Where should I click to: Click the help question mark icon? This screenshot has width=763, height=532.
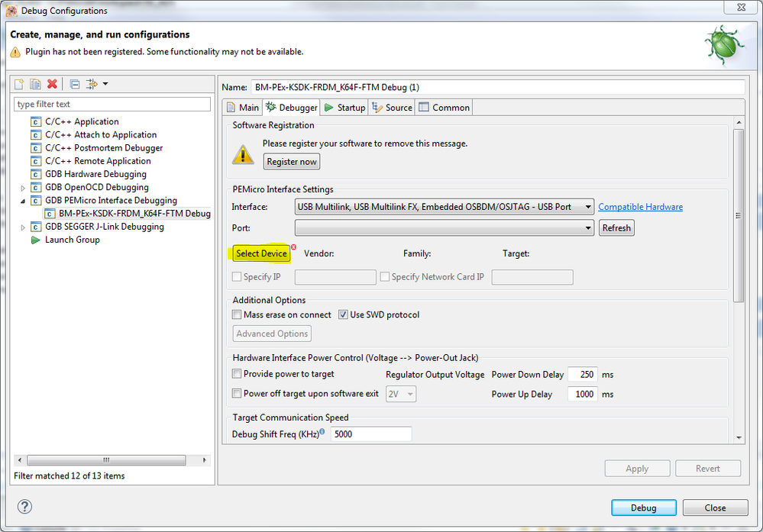[24, 507]
